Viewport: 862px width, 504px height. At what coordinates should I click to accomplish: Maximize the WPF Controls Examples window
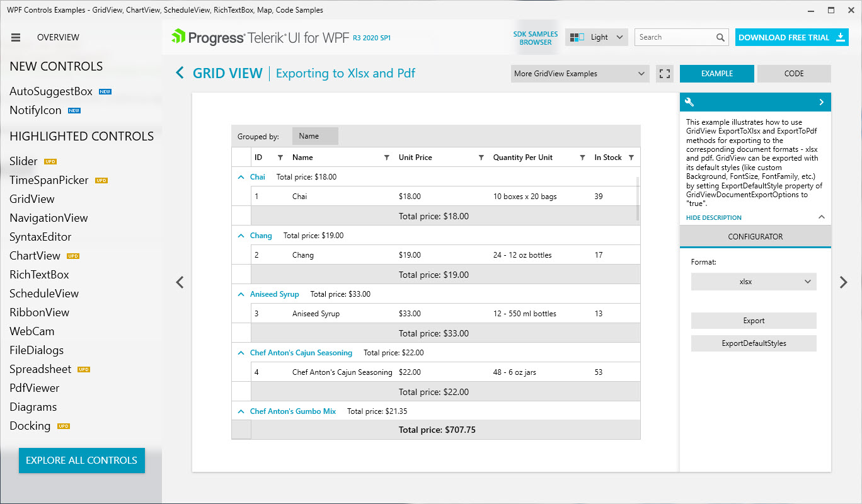pyautogui.click(x=830, y=10)
